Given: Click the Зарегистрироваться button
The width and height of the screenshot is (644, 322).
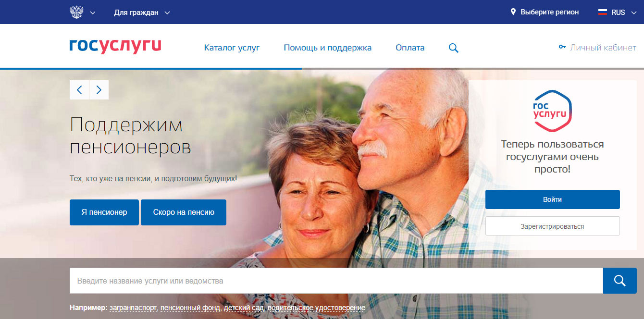Looking at the screenshot, I should click(x=553, y=226).
